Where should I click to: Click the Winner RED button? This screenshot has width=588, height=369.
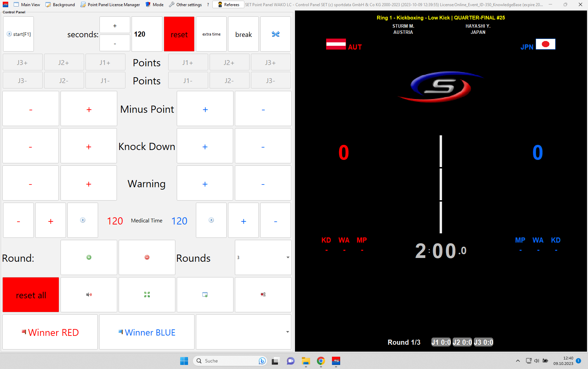50,332
